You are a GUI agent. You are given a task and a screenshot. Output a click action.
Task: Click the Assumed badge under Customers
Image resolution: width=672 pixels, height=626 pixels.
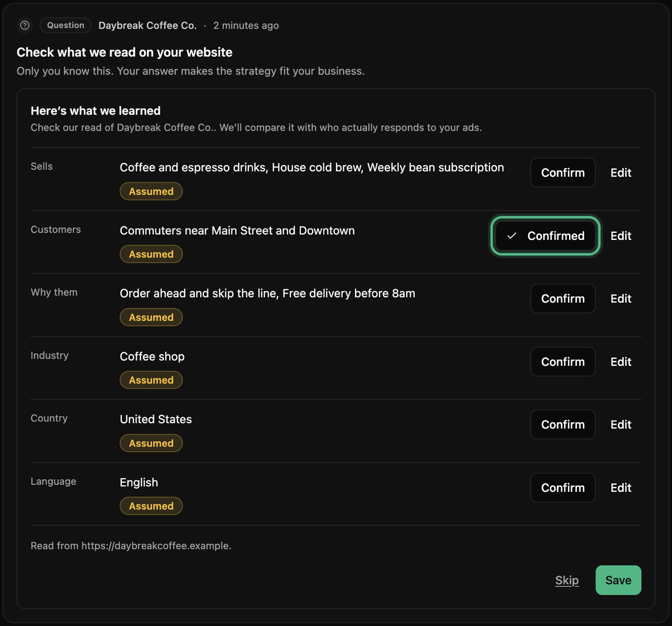pos(151,254)
